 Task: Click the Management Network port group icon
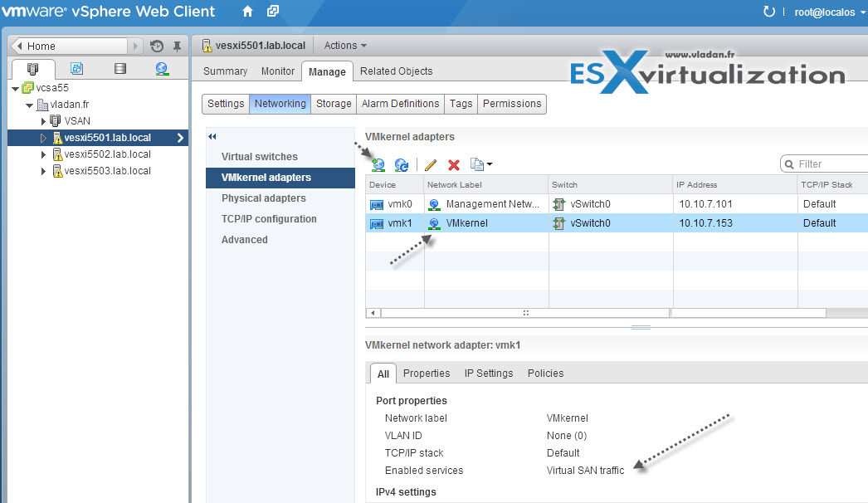(435, 205)
